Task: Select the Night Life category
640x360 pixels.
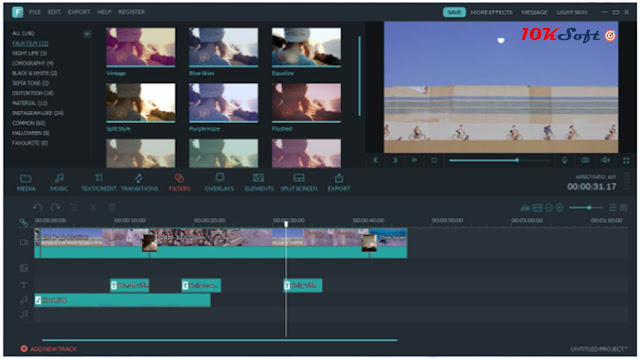Action: coord(29,53)
